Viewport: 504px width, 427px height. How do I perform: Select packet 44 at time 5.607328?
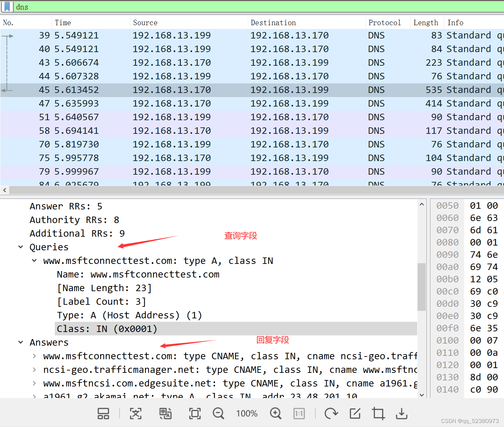[x=252, y=76]
